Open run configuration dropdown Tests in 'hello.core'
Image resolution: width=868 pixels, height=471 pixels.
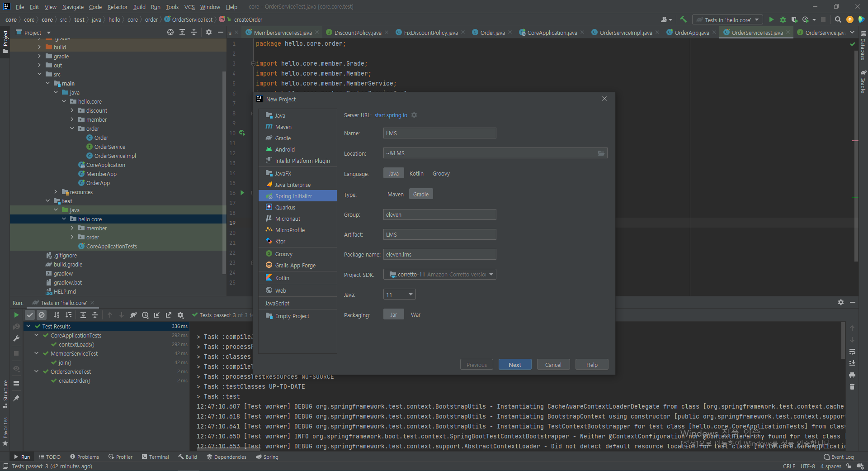(x=727, y=19)
